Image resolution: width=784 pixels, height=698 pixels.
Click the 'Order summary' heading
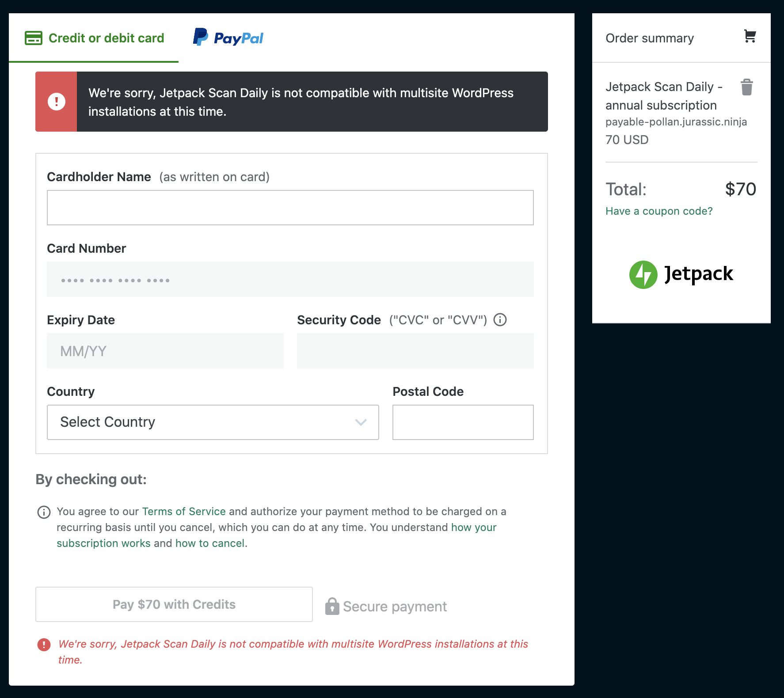click(x=650, y=38)
